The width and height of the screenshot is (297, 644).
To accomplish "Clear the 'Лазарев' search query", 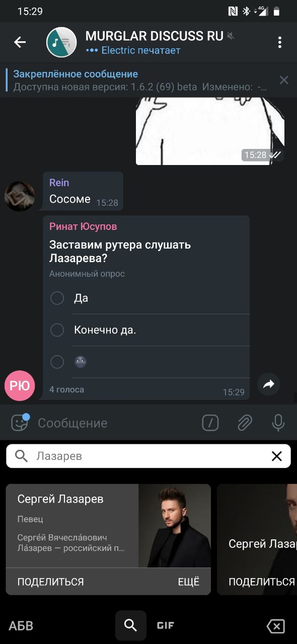I will 277,456.
